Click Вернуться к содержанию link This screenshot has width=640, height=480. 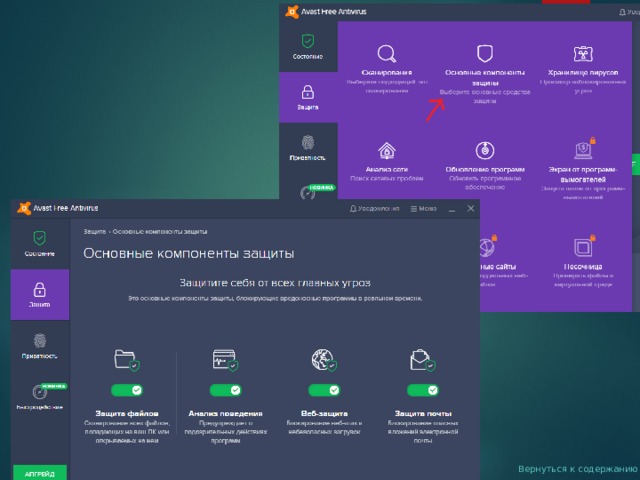[x=578, y=469]
